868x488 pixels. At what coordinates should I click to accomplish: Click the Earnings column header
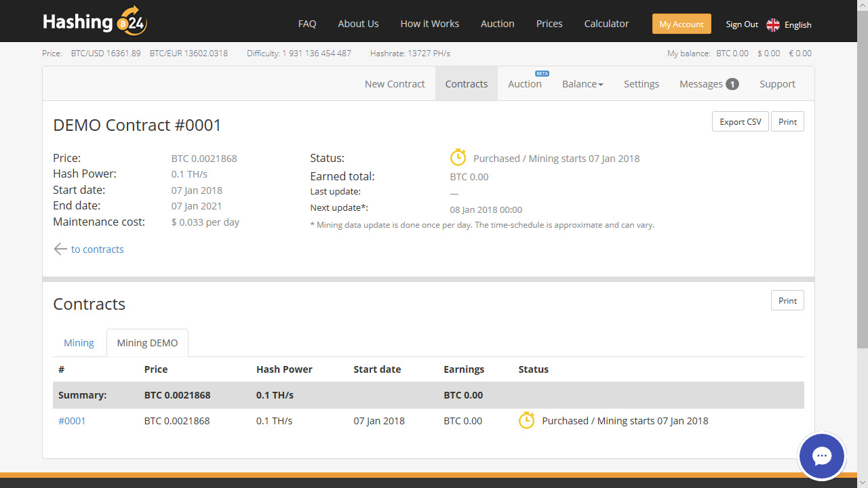tap(464, 369)
